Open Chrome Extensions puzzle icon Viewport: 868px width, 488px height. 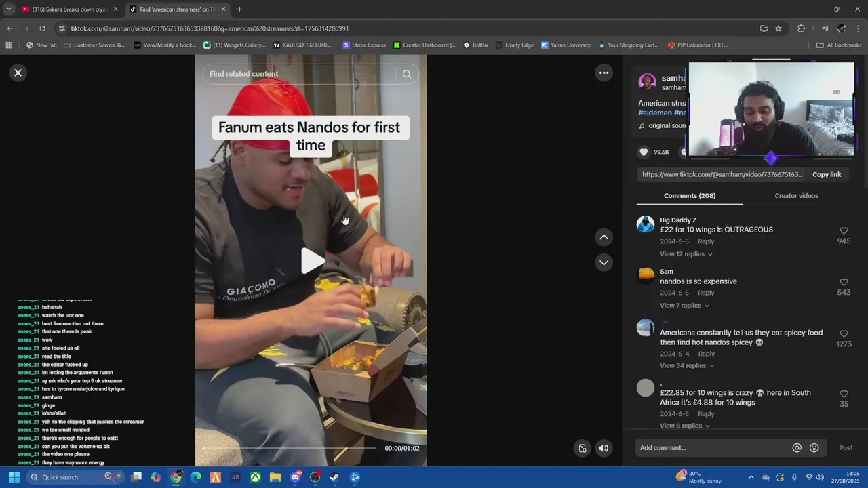point(801,28)
